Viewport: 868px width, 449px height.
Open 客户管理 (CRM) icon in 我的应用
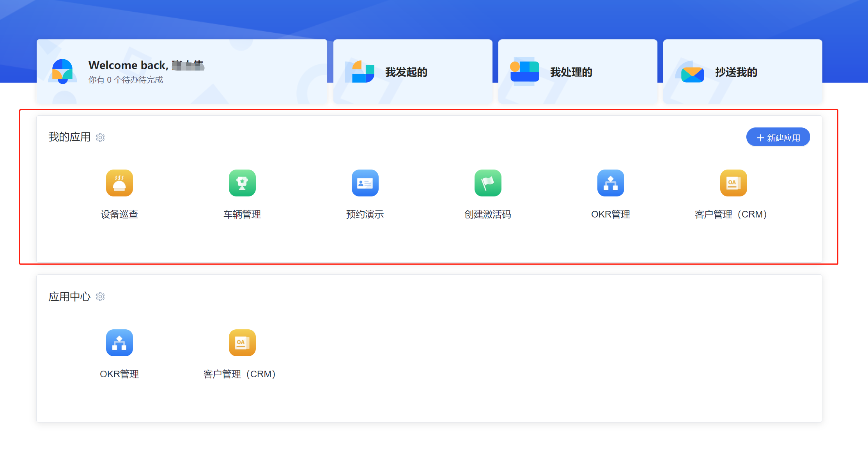[733, 183]
